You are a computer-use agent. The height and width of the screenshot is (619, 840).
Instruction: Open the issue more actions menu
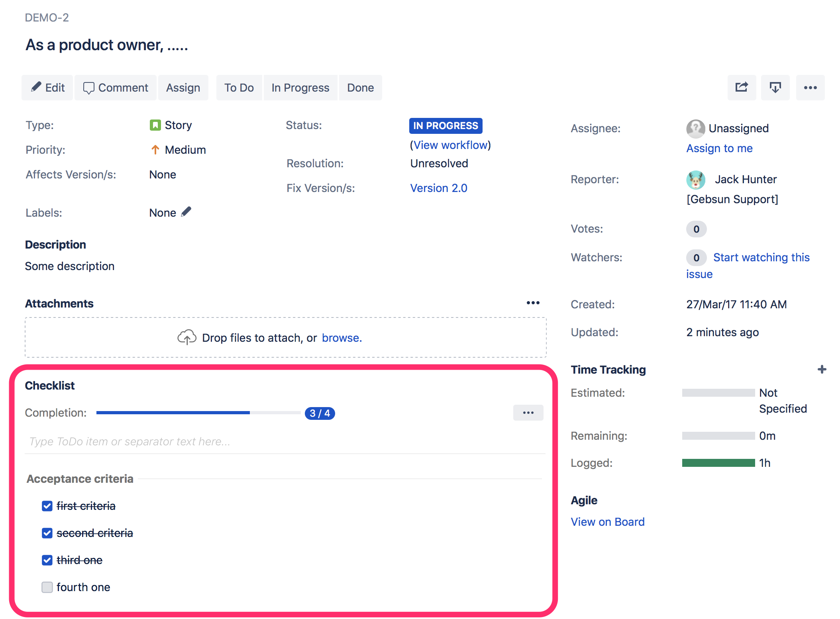tap(810, 87)
